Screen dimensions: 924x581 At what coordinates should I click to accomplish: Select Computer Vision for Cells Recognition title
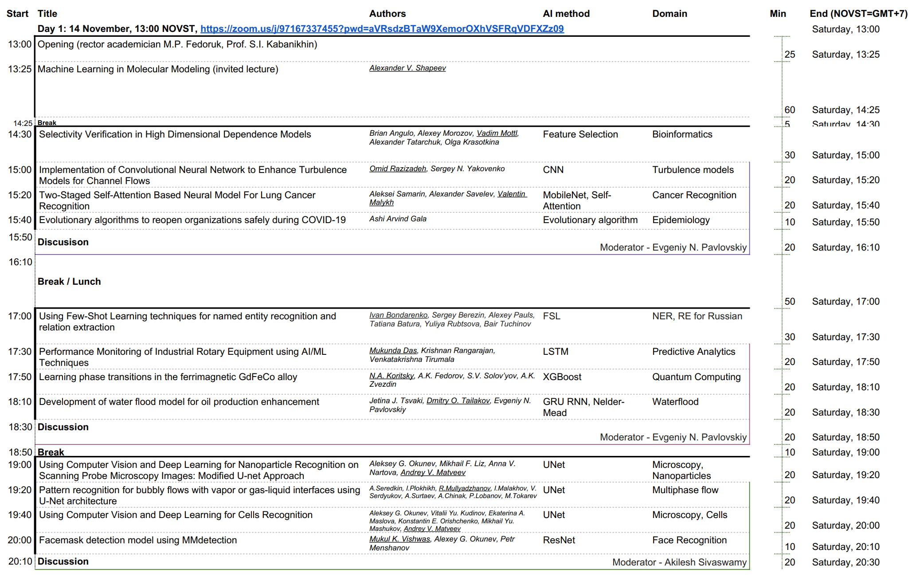click(176, 515)
